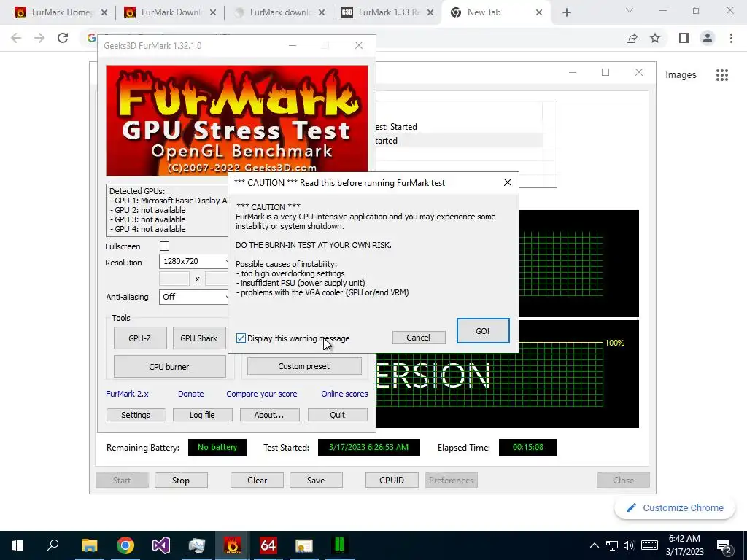Click the Test Started timestamp value
Image resolution: width=747 pixels, height=560 pixels.
click(368, 447)
